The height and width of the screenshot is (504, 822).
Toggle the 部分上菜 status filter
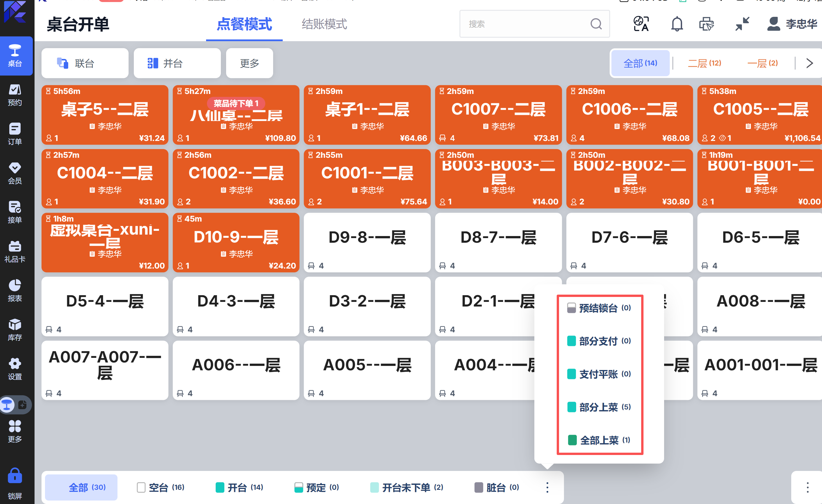pyautogui.click(x=599, y=407)
